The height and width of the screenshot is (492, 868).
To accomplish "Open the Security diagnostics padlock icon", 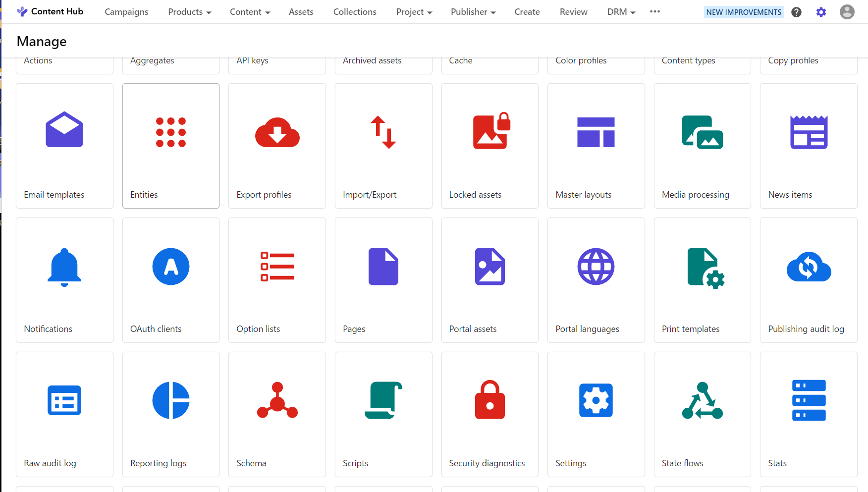I will 489,400.
